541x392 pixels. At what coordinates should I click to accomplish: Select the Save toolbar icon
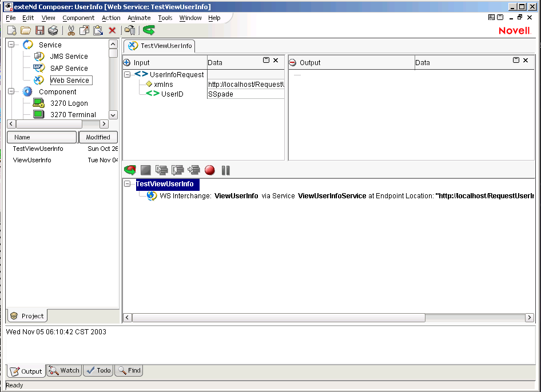click(39, 30)
